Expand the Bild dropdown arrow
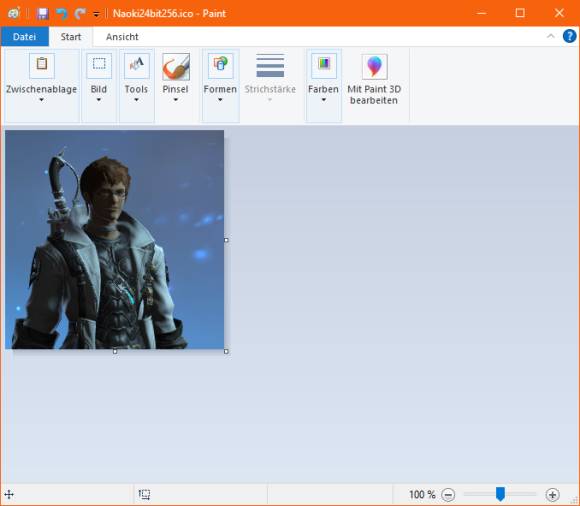The height and width of the screenshot is (506, 580). 99,99
